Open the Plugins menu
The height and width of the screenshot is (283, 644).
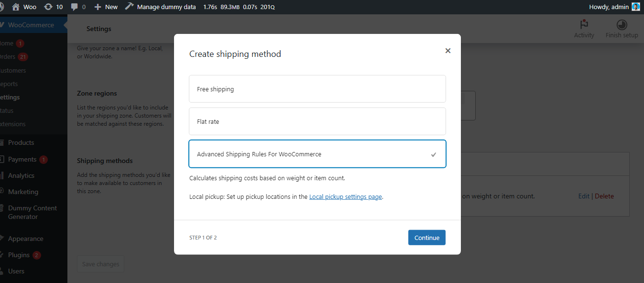(x=19, y=255)
